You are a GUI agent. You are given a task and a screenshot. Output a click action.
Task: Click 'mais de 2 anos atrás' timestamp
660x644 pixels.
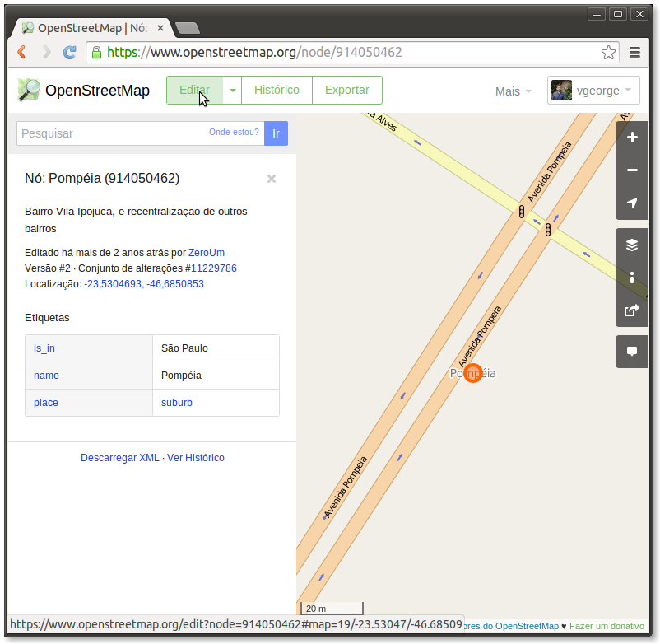122,253
